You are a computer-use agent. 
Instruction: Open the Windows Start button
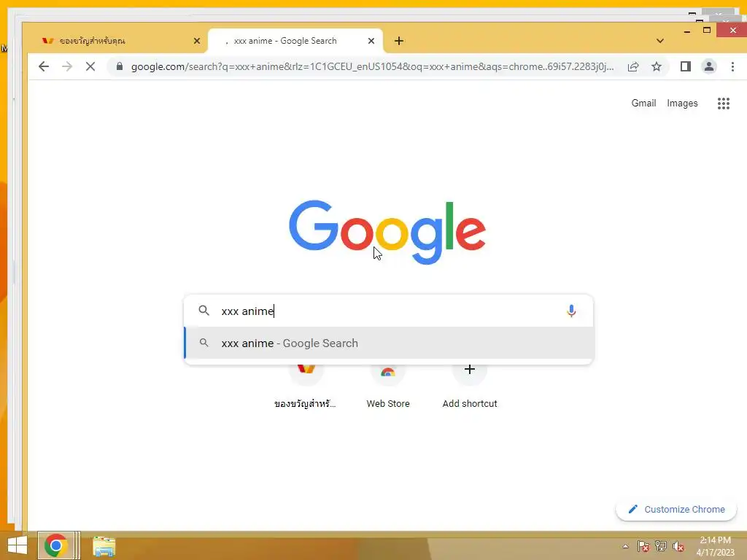(x=18, y=545)
